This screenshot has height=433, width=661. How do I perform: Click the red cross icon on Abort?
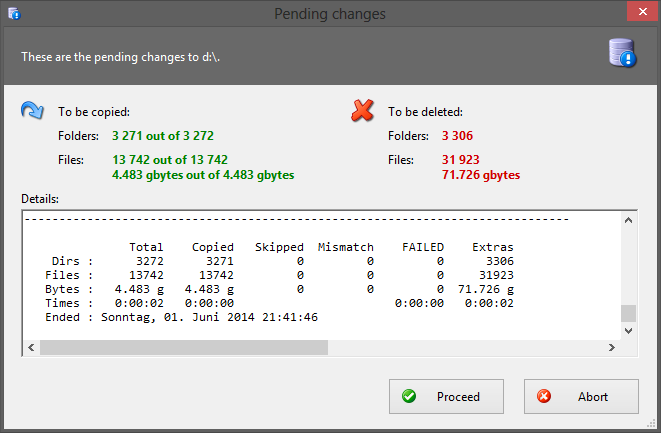point(544,397)
